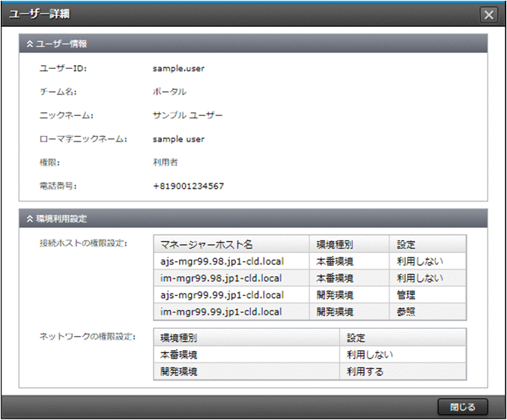Screen dimensions: 507x420
Task: Click the ユーザーID: label
Action: pos(63,69)
